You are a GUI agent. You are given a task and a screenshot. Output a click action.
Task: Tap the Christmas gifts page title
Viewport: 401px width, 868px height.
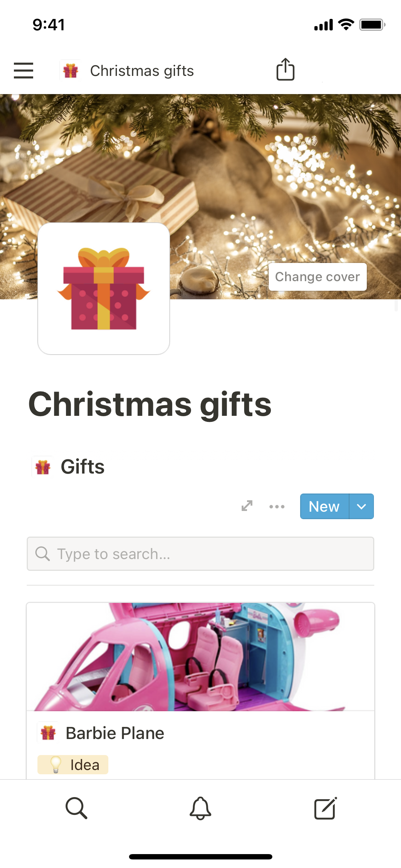(x=150, y=404)
